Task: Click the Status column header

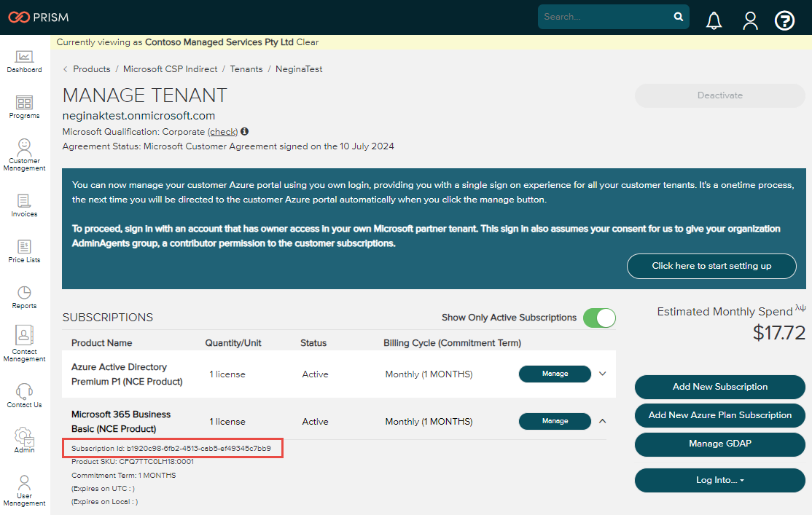Action: 313,343
